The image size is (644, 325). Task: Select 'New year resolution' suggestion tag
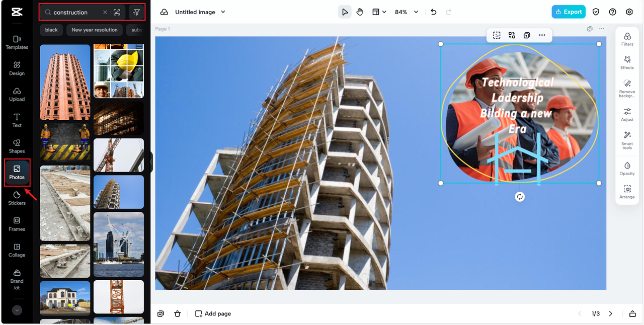(x=95, y=30)
